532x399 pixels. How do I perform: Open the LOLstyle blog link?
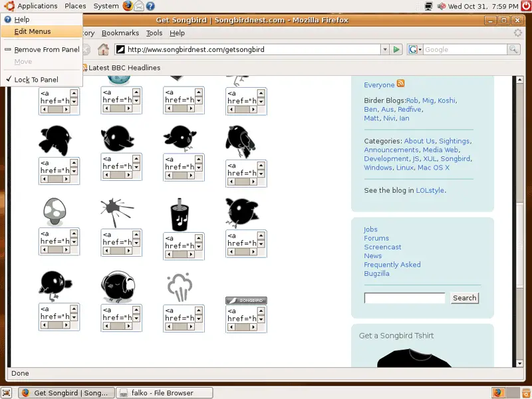tap(430, 190)
